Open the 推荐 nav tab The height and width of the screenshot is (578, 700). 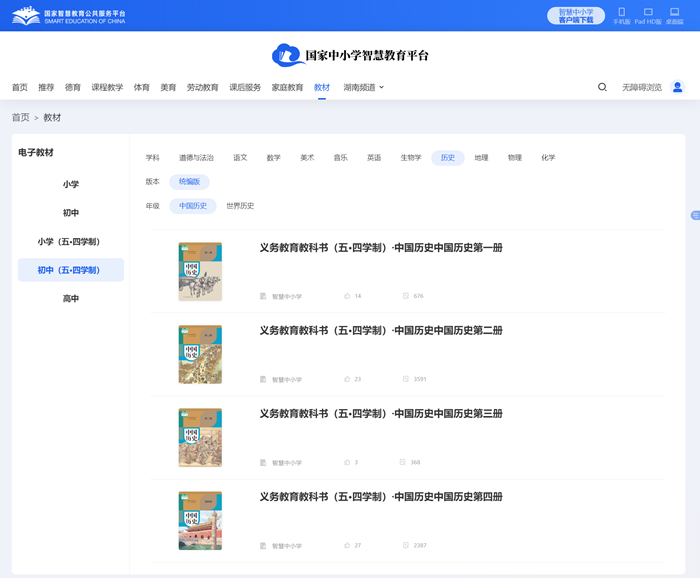46,87
